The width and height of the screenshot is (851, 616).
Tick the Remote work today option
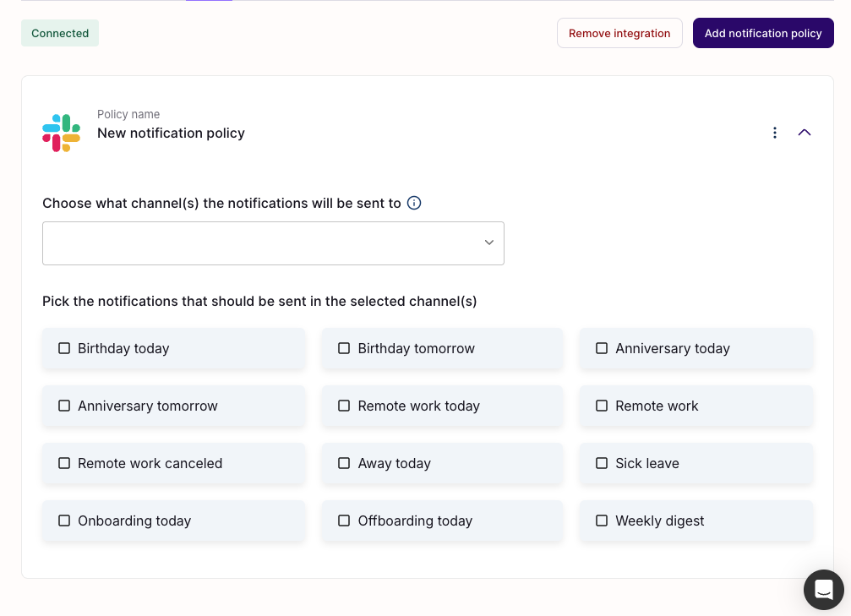tap(344, 406)
